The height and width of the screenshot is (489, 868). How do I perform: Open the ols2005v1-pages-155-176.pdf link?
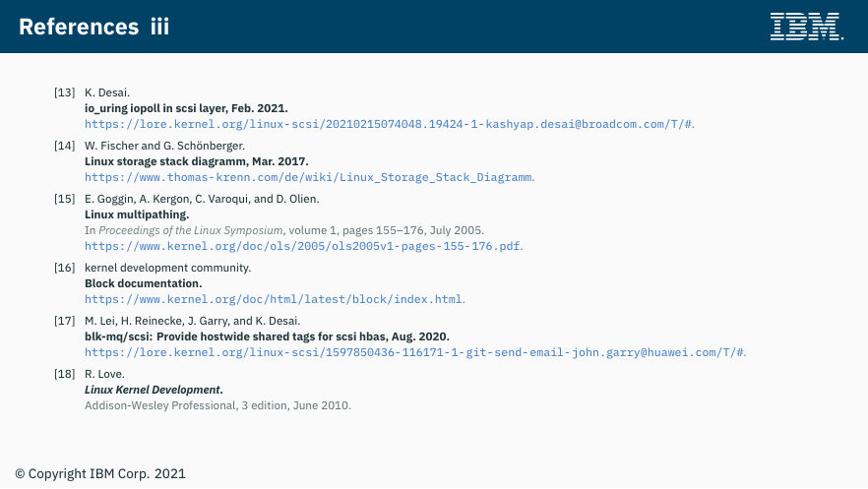coord(302,246)
